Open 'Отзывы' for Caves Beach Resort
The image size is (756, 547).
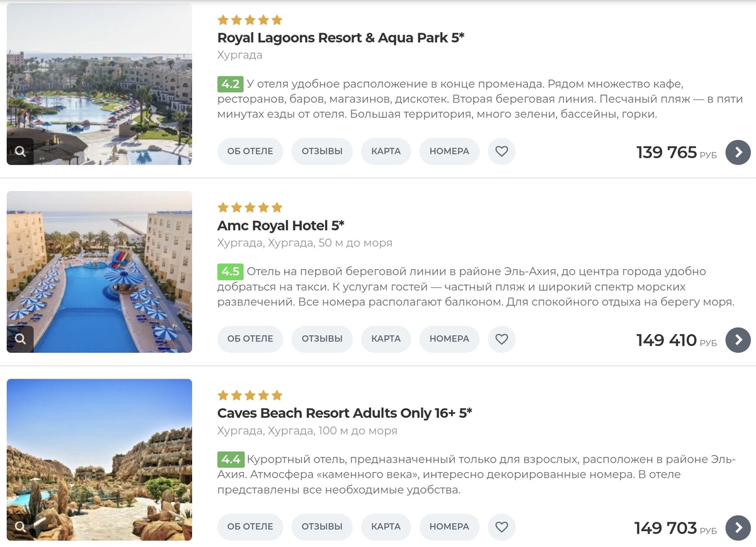322,527
